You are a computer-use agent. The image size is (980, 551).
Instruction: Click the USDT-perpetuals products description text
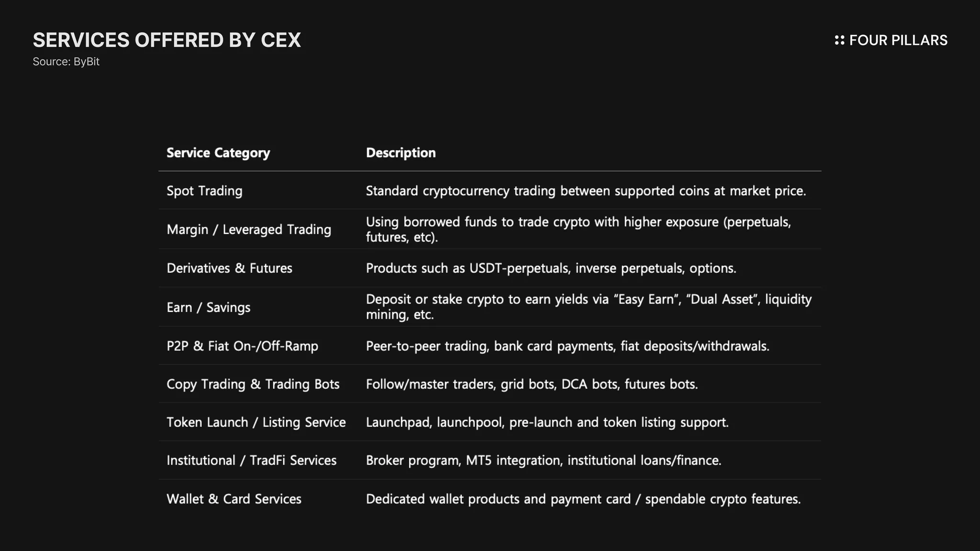click(x=551, y=268)
